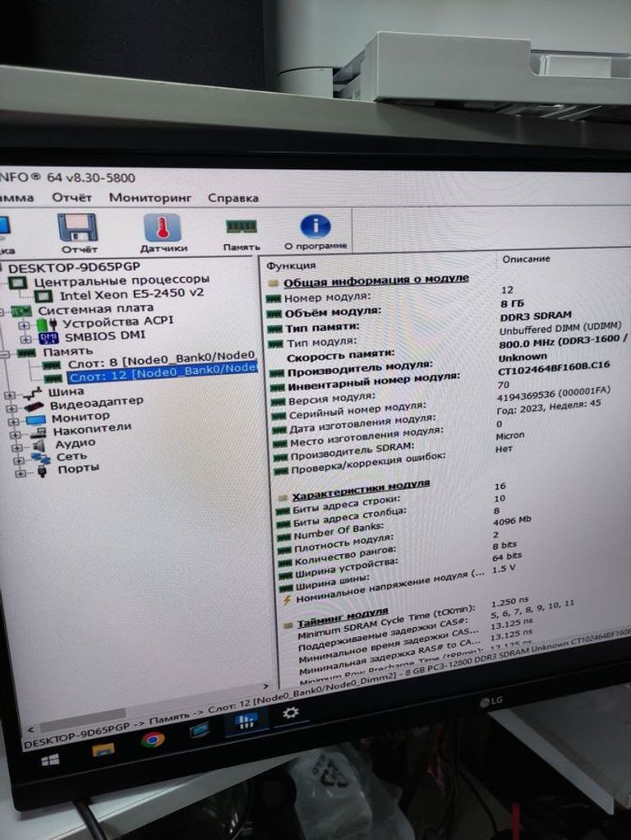Viewport: 631px width, 840px height.
Task: Click the Сеть network icon
Action: pyautogui.click(x=40, y=459)
